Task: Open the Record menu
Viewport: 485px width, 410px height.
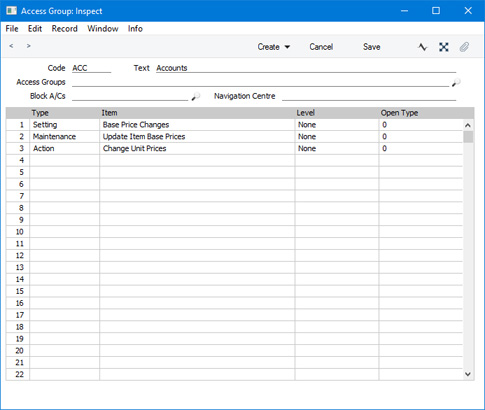Action: tap(64, 29)
